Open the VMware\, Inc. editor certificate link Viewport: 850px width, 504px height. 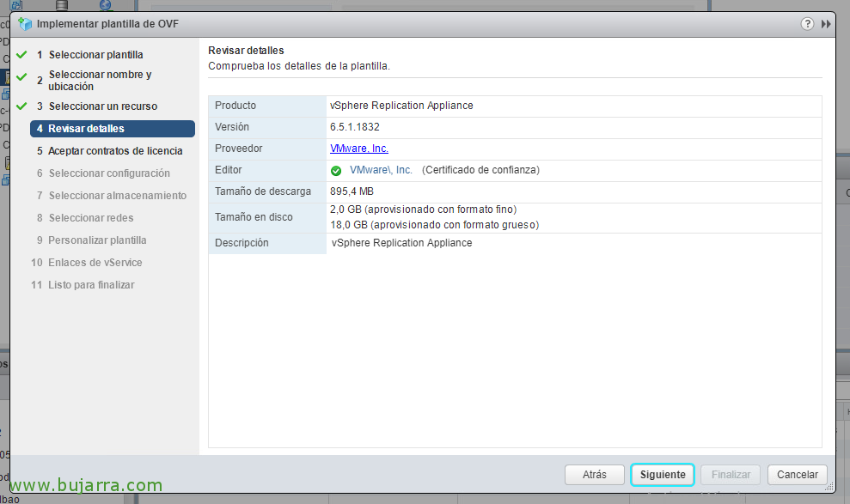381,170
